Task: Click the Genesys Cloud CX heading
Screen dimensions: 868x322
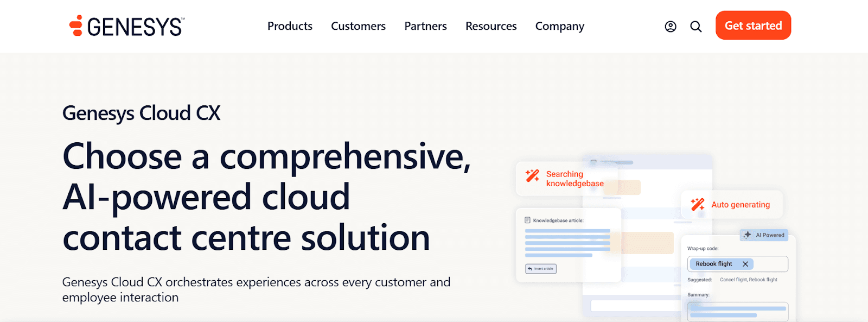Action: (142, 113)
